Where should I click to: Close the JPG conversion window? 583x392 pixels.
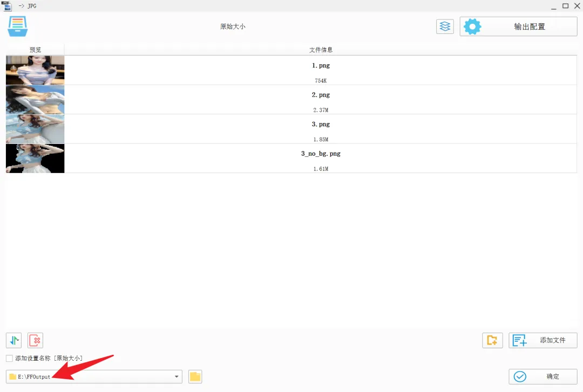(x=578, y=6)
